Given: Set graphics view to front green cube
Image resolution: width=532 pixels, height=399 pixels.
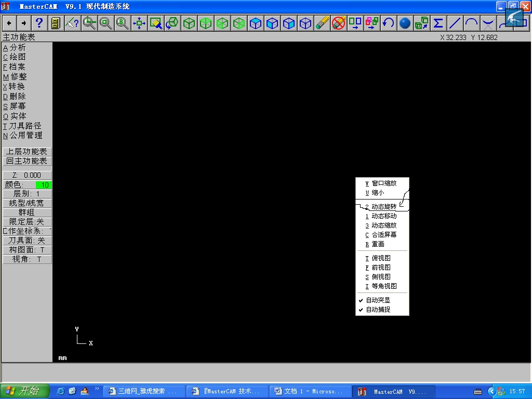Looking at the screenshot, I should point(206,23).
